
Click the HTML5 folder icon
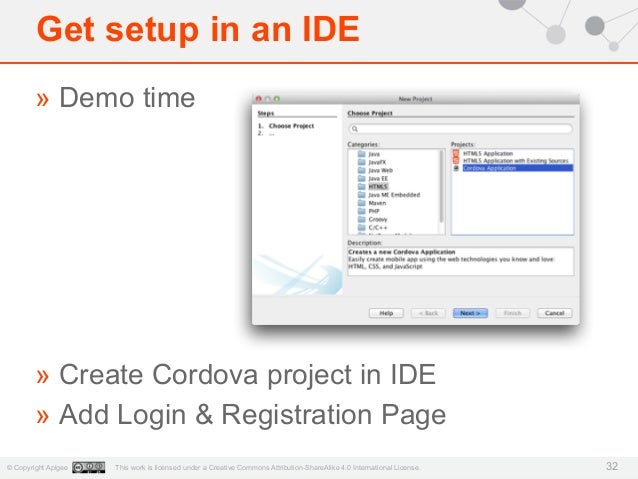(x=361, y=186)
